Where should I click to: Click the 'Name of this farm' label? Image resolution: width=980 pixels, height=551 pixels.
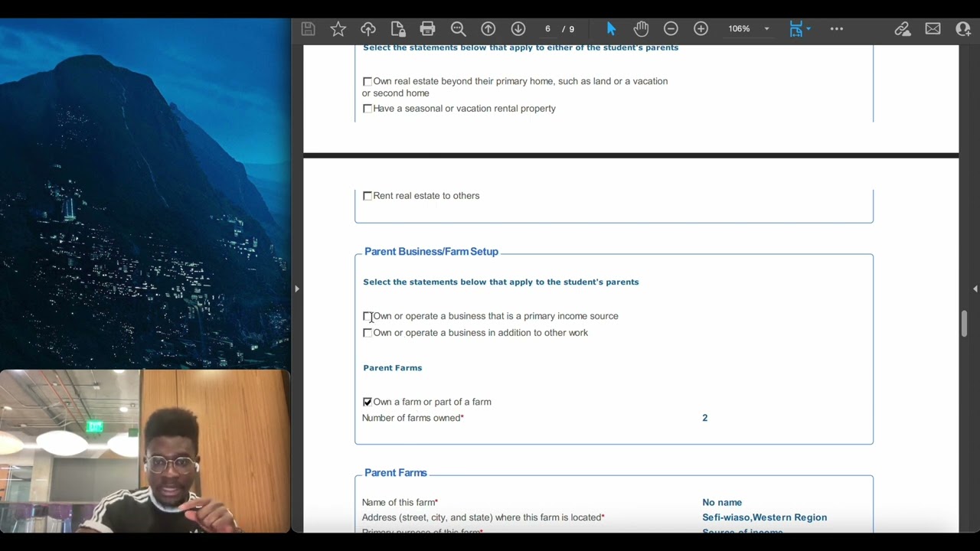(399, 503)
